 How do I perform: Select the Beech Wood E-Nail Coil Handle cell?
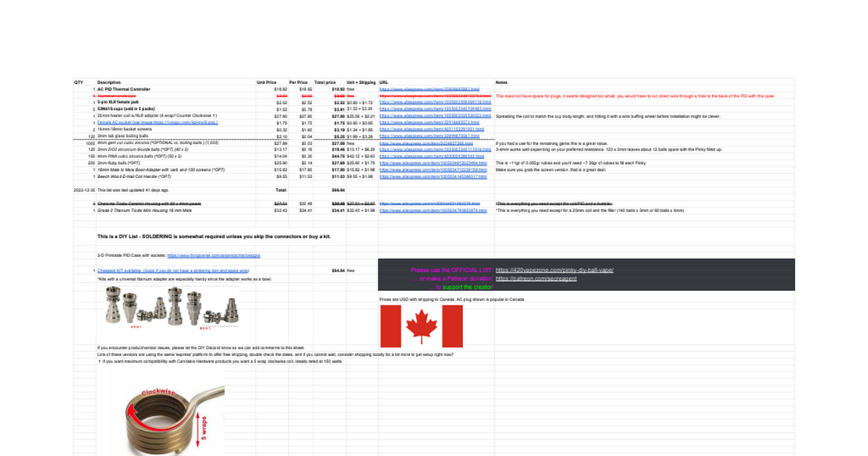[134, 176]
